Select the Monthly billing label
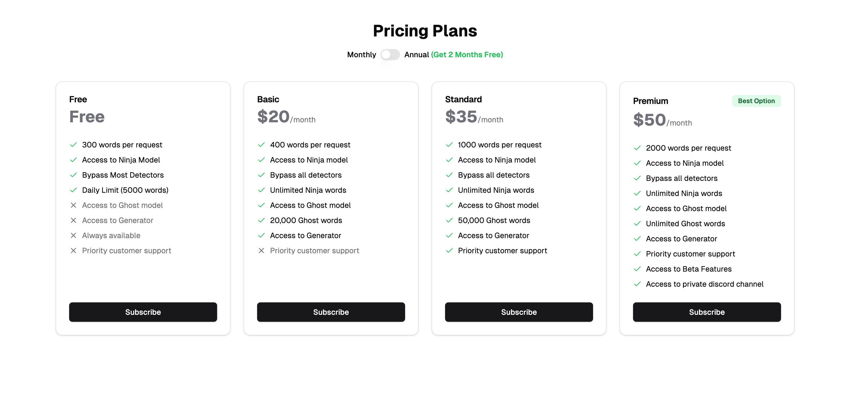Viewport: 868px width, 419px height. click(361, 55)
